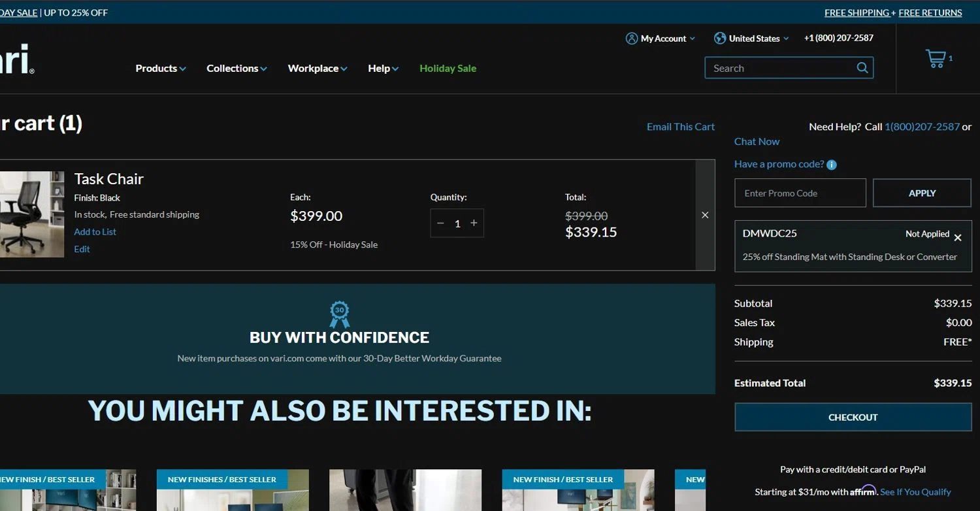Click Edit under Task Chair
Screen dimensions: 980x511
point(82,249)
